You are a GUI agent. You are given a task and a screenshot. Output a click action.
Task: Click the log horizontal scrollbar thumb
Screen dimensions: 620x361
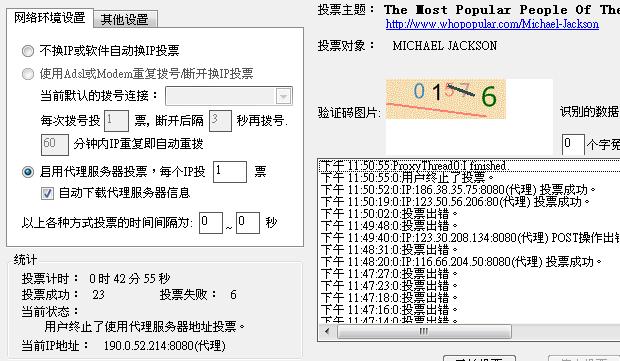[x=424, y=331]
